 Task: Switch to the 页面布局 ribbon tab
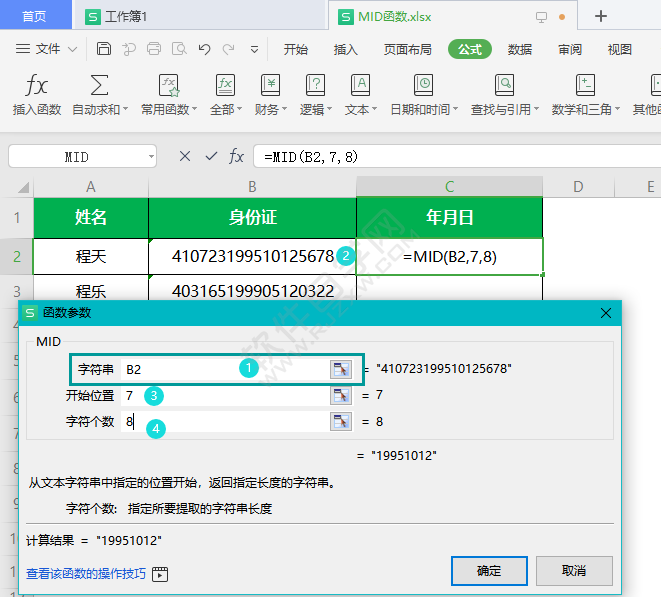click(407, 49)
